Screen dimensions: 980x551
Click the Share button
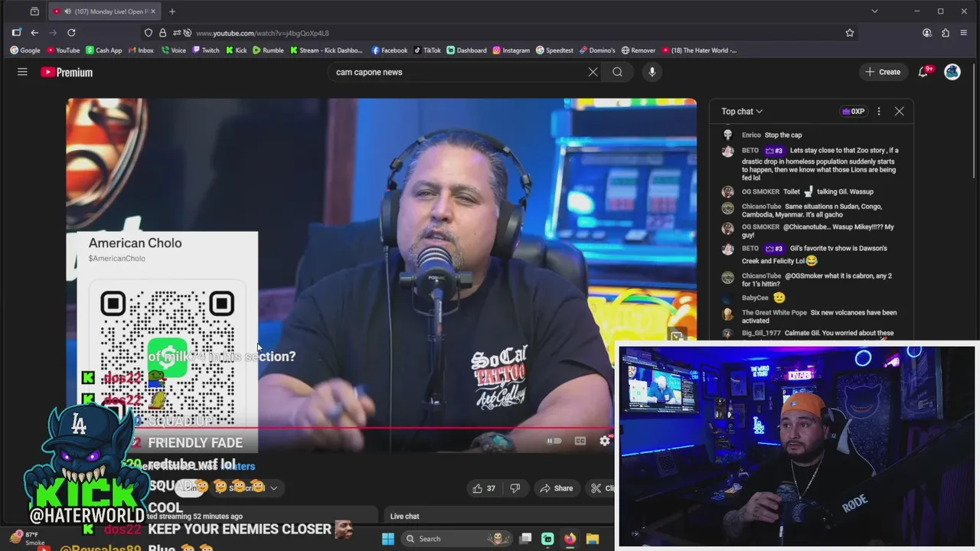click(557, 488)
